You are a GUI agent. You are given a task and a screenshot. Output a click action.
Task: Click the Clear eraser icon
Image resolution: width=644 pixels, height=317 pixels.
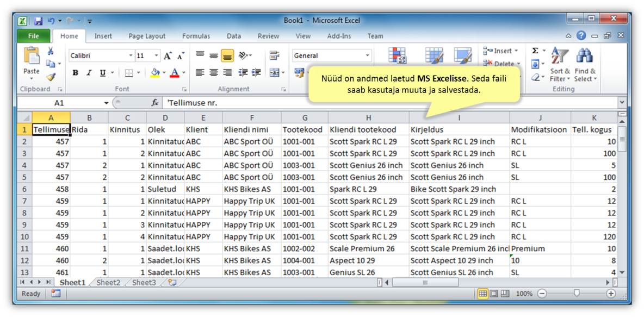[x=535, y=77]
